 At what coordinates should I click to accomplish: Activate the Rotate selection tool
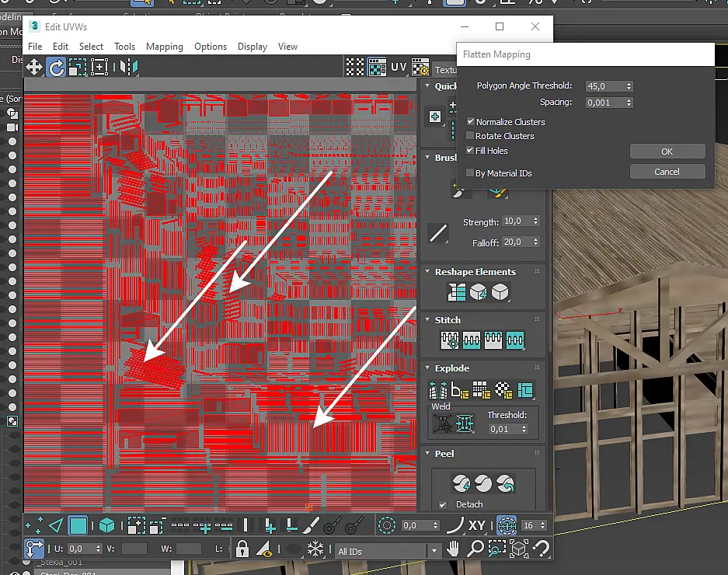point(56,68)
